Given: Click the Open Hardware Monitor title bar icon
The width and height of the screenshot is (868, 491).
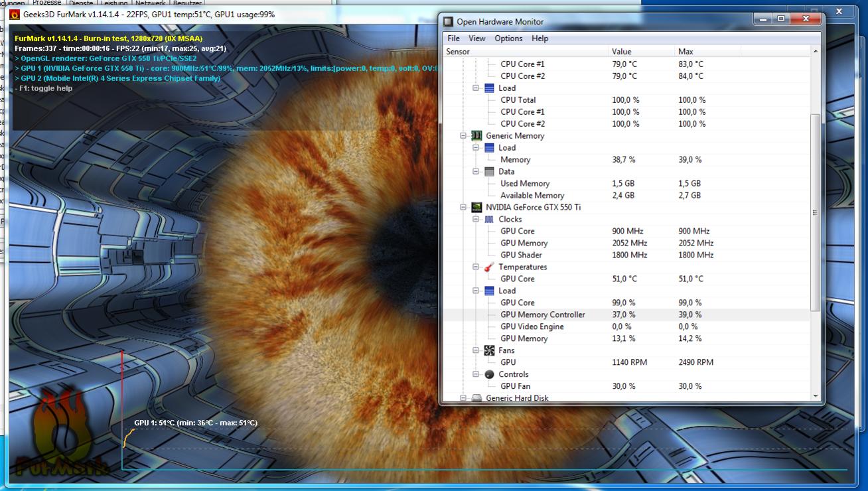Looking at the screenshot, I should pyautogui.click(x=449, y=22).
